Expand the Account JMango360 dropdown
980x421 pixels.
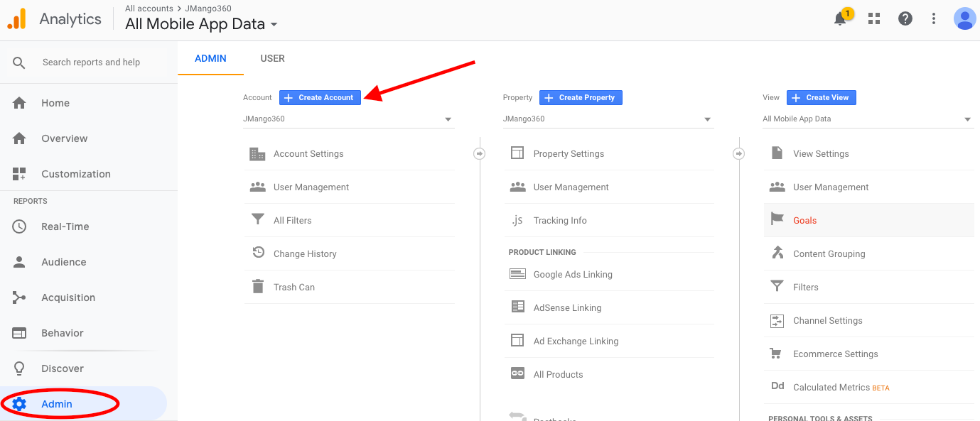pos(348,119)
